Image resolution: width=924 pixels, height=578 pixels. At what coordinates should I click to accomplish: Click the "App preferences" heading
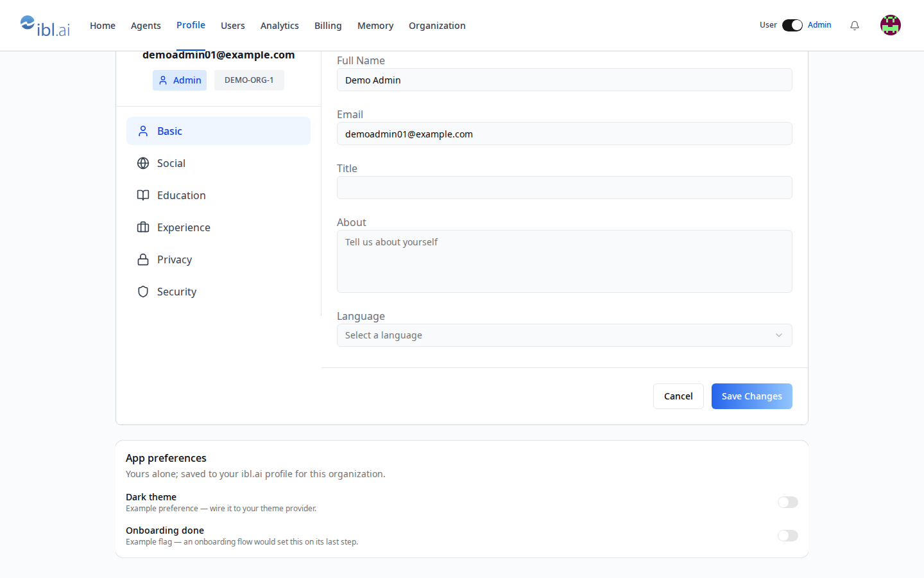pos(166,458)
